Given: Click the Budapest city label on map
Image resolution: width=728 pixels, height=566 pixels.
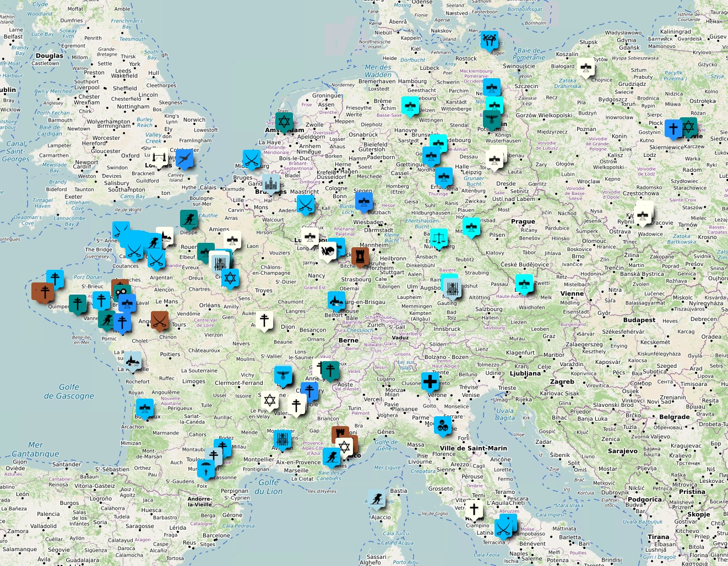Looking at the screenshot, I should click(x=639, y=320).
